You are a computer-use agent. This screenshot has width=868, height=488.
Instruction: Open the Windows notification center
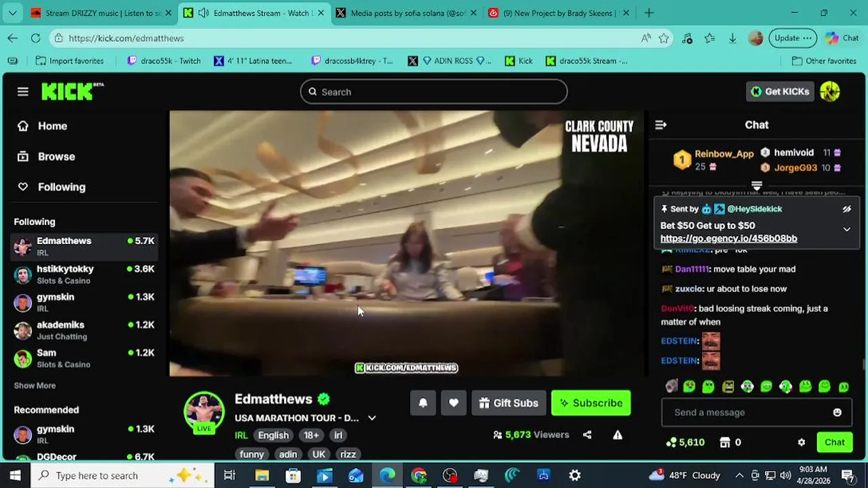(848, 475)
